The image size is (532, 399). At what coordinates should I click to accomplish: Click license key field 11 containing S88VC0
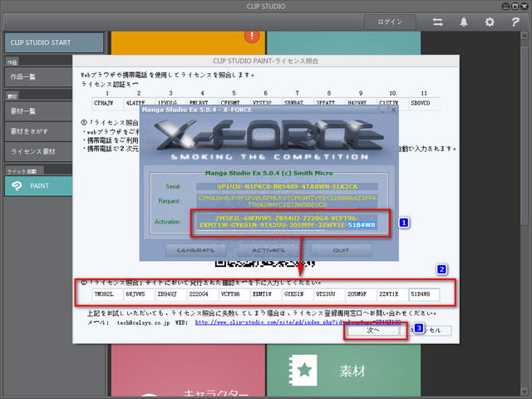425,103
